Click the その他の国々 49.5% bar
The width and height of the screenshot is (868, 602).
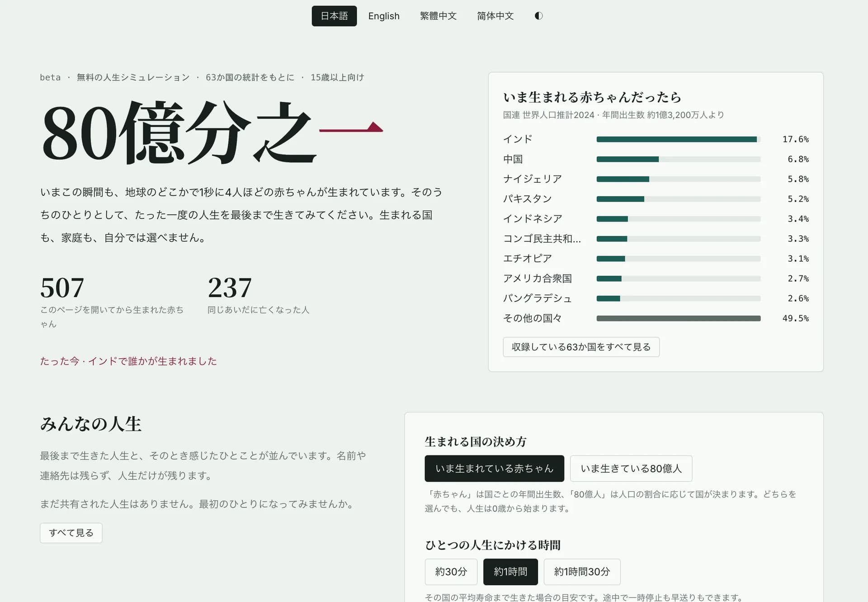click(x=678, y=318)
